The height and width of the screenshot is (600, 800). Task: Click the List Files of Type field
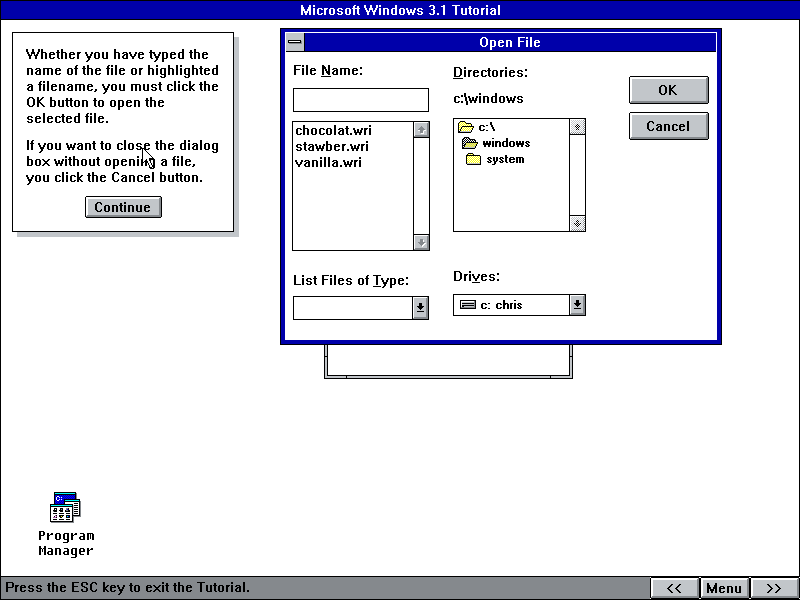353,308
